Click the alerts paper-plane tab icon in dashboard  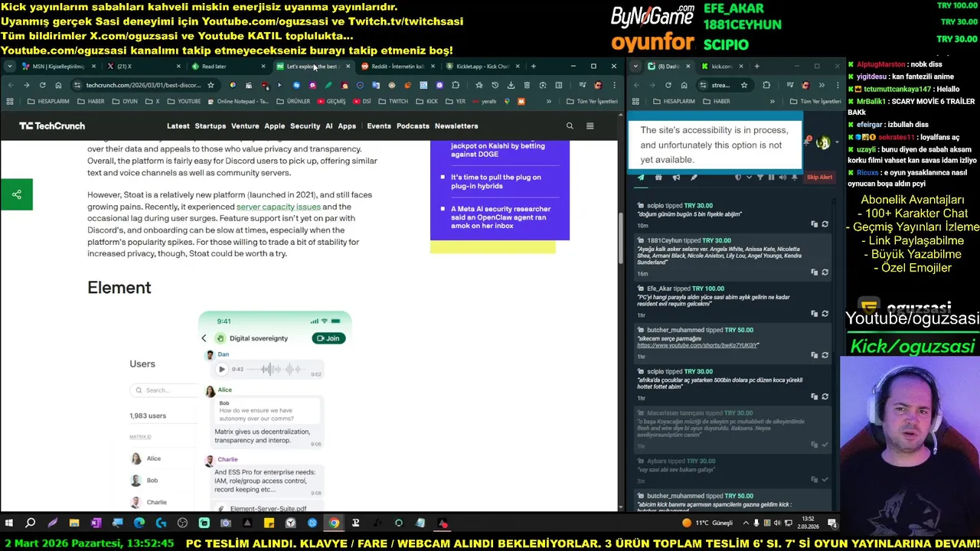641,178
